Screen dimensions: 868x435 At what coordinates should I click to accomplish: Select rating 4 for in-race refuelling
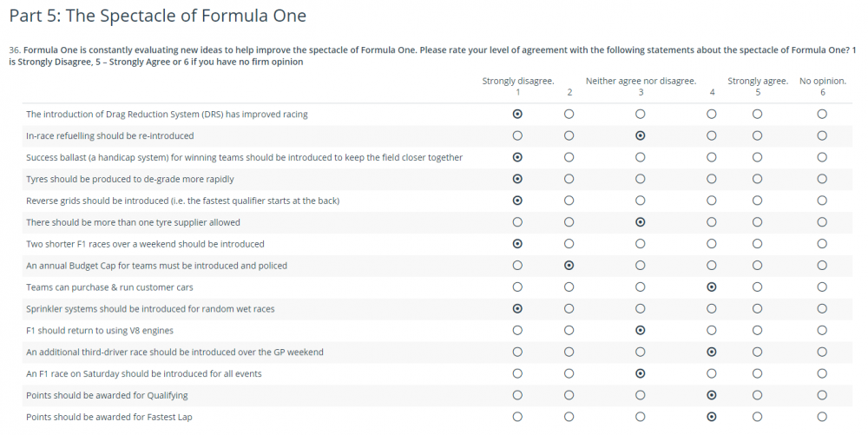tap(712, 135)
